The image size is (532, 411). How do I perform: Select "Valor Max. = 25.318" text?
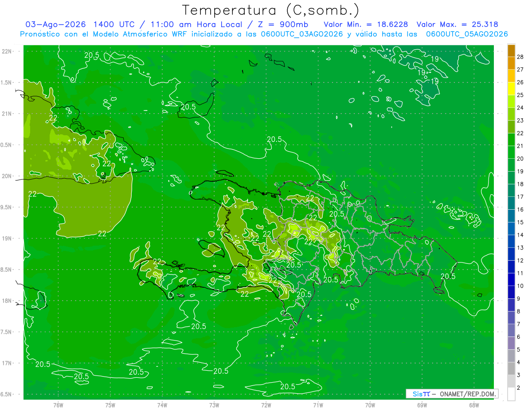[457, 24]
